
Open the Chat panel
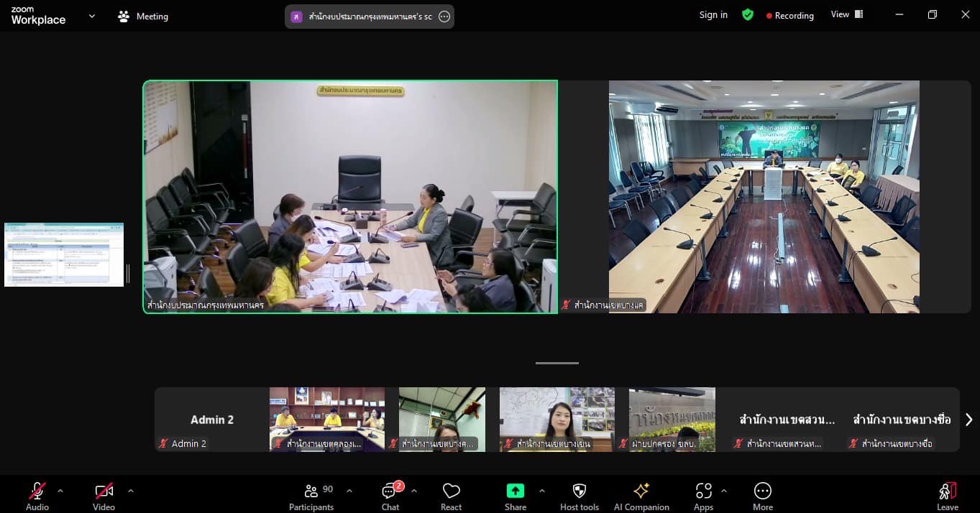pos(390,495)
